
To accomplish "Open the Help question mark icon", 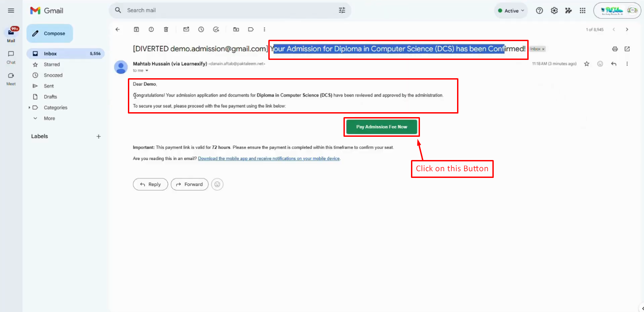I will click(539, 11).
